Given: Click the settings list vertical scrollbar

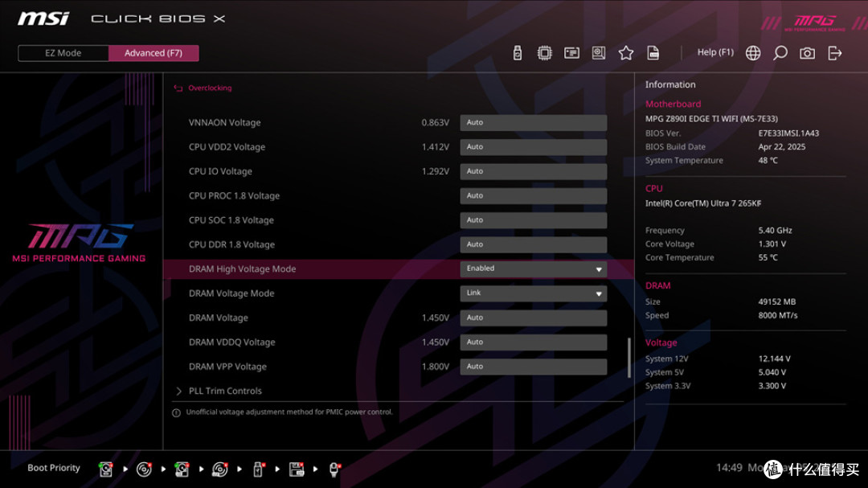Looking at the screenshot, I should coord(628,358).
